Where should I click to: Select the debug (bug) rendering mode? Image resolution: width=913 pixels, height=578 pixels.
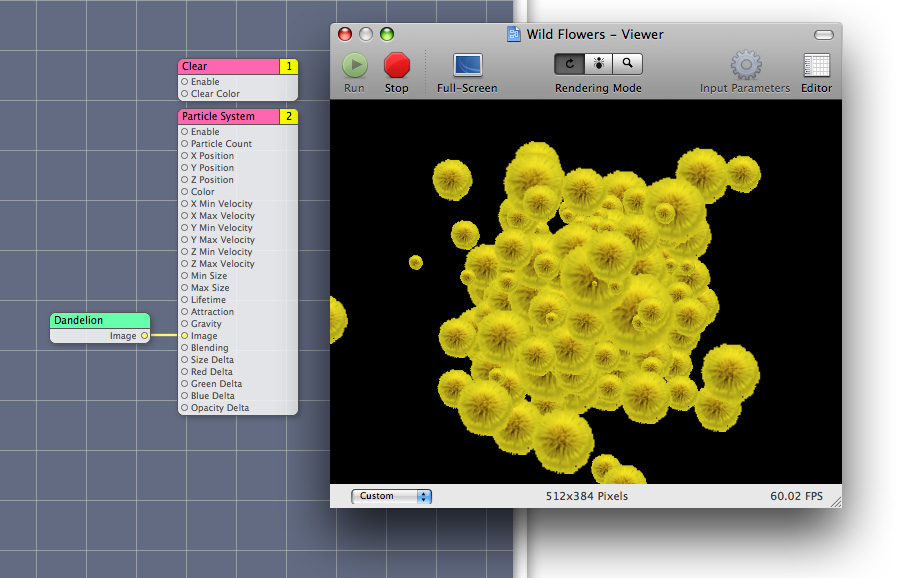[599, 64]
